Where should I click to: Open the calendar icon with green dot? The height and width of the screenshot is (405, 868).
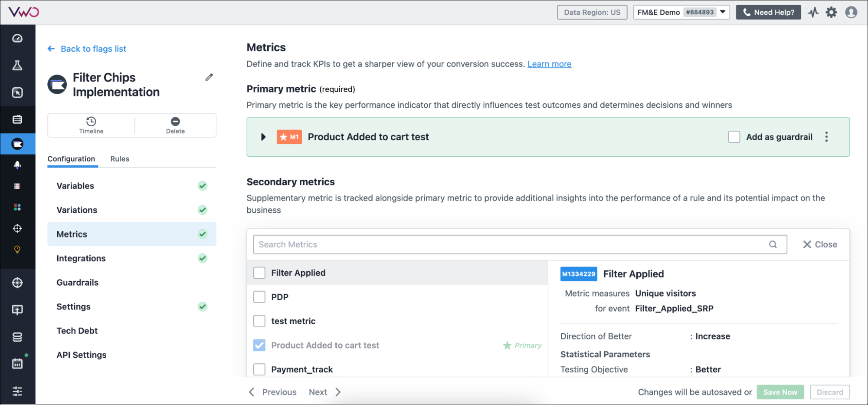[x=17, y=364]
